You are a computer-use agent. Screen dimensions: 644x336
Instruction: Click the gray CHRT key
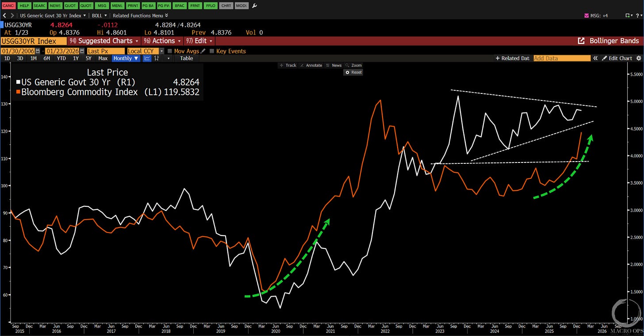(x=225, y=6)
